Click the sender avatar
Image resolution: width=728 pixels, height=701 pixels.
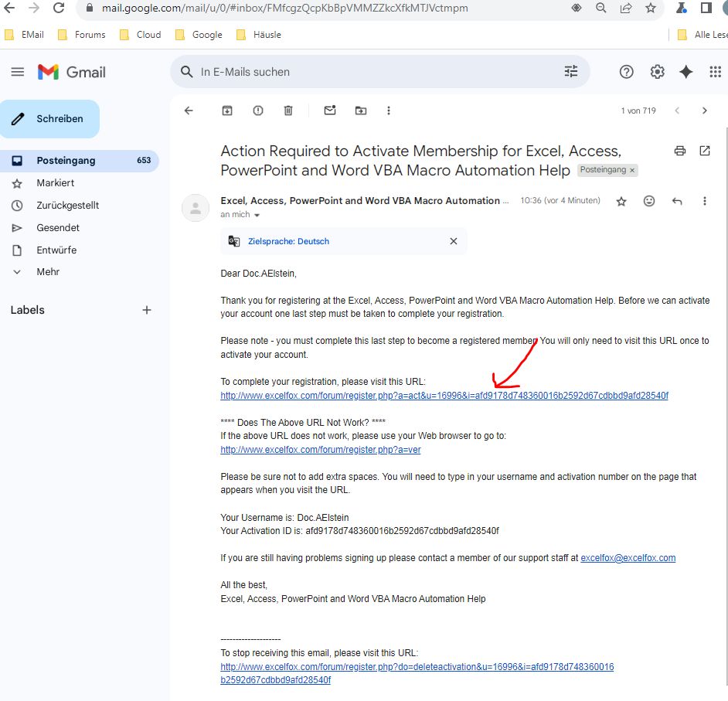[x=196, y=208]
